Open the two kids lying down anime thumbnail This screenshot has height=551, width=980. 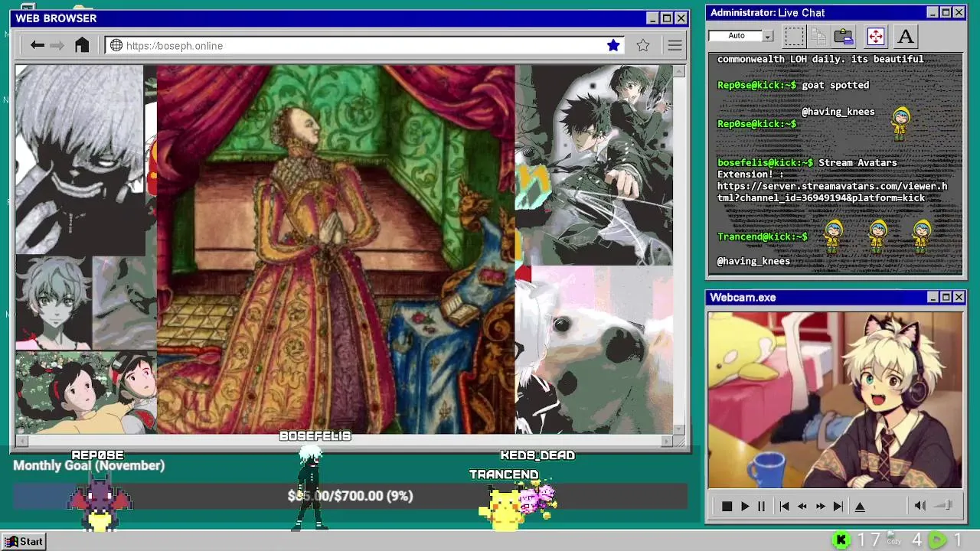[86, 393]
